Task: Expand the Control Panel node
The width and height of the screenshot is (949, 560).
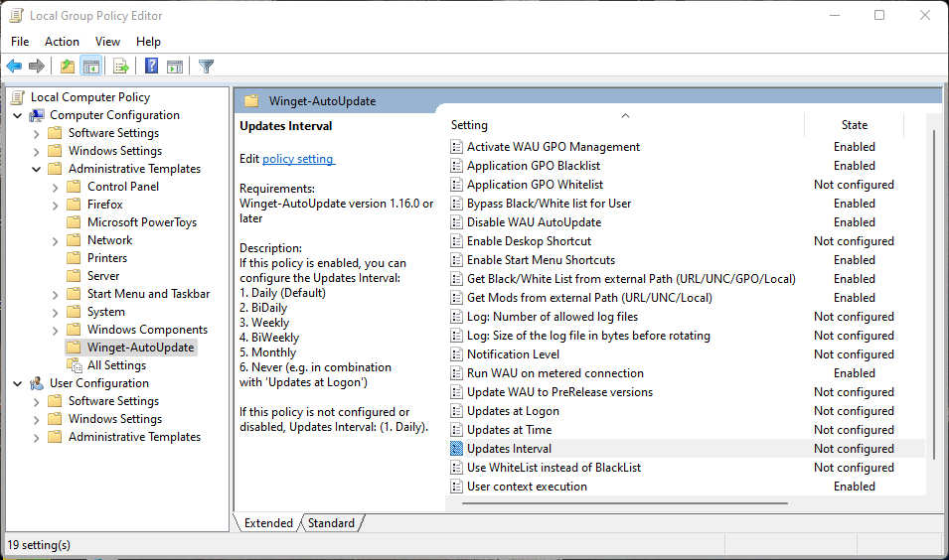Action: [55, 187]
